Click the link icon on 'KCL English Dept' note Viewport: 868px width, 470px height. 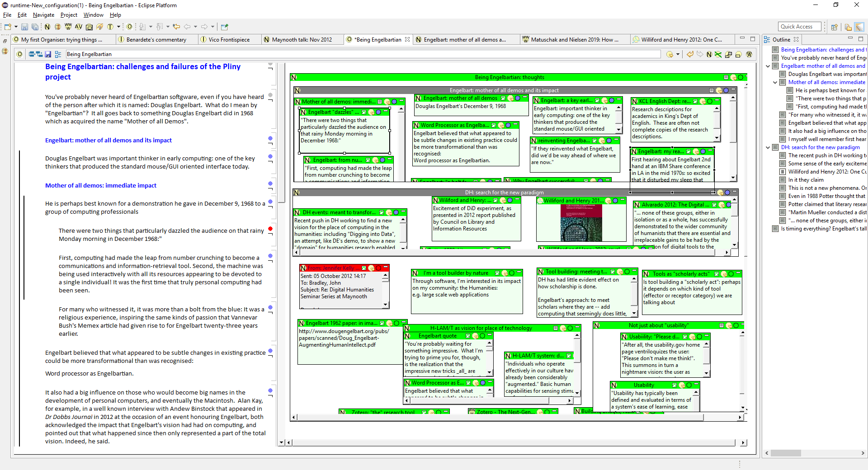click(703, 101)
